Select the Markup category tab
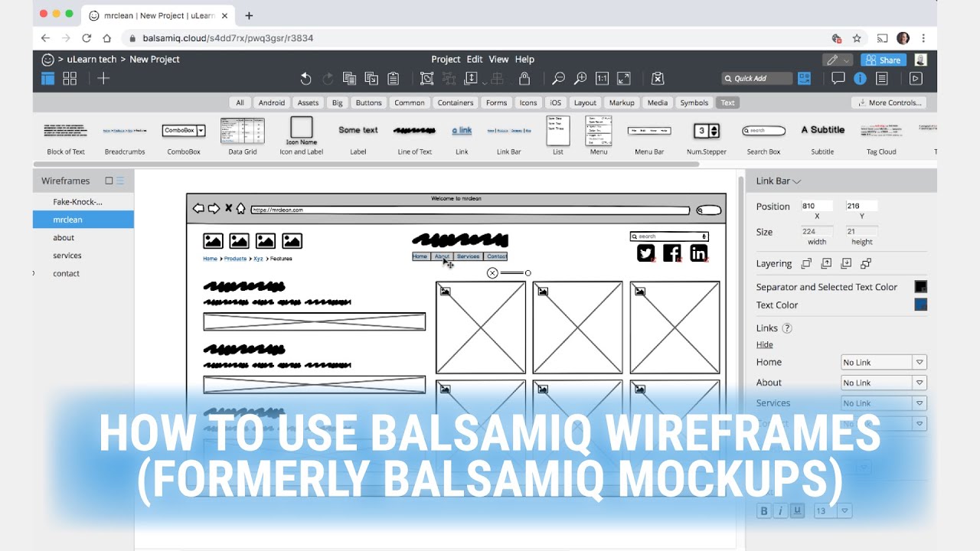The height and width of the screenshot is (551, 980). pos(622,103)
